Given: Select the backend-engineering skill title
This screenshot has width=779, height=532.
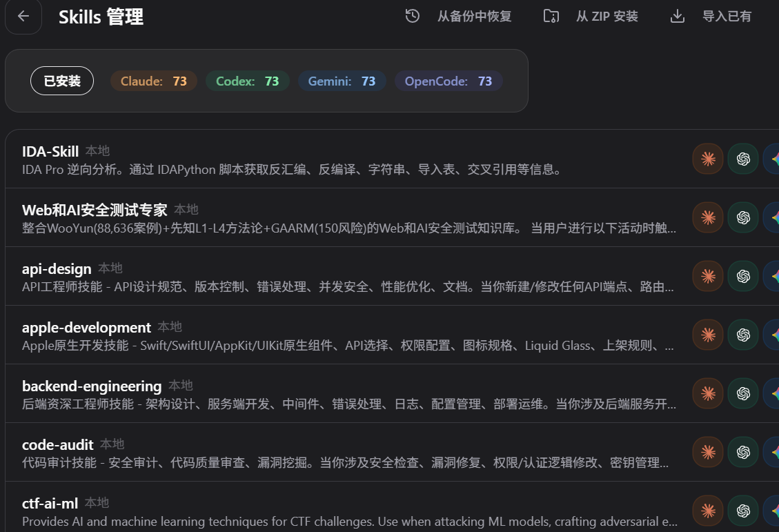Looking at the screenshot, I should [x=92, y=386].
